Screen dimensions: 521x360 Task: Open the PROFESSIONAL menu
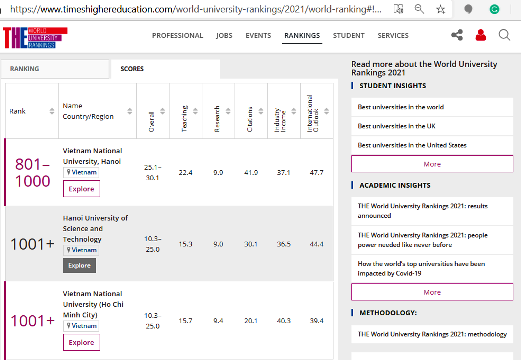click(x=177, y=35)
